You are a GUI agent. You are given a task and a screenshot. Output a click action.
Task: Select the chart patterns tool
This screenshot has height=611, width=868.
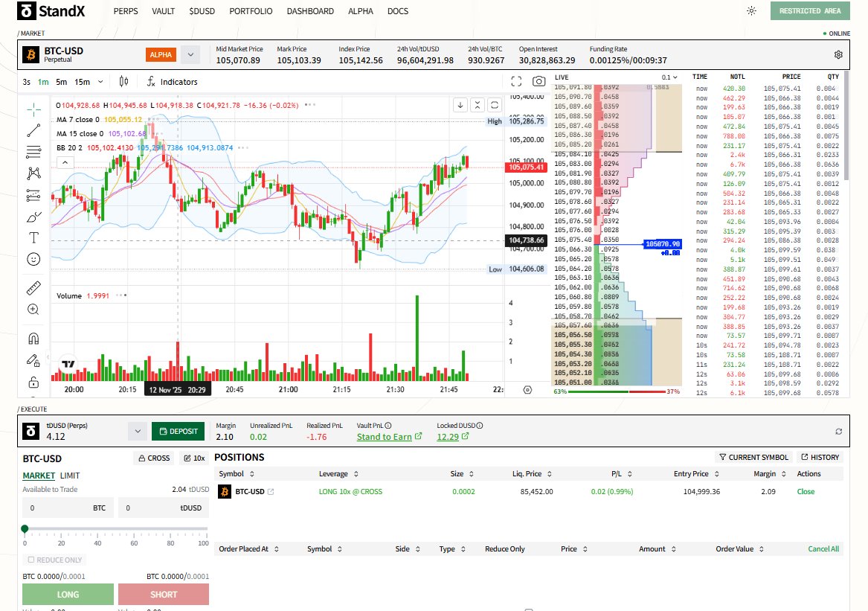[x=33, y=173]
